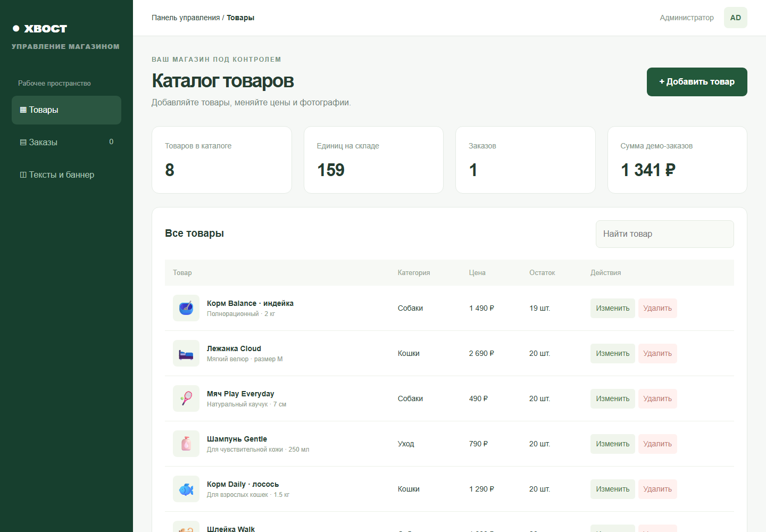The height and width of the screenshot is (532, 766).
Task: Open the AD user avatar
Action: 736,18
